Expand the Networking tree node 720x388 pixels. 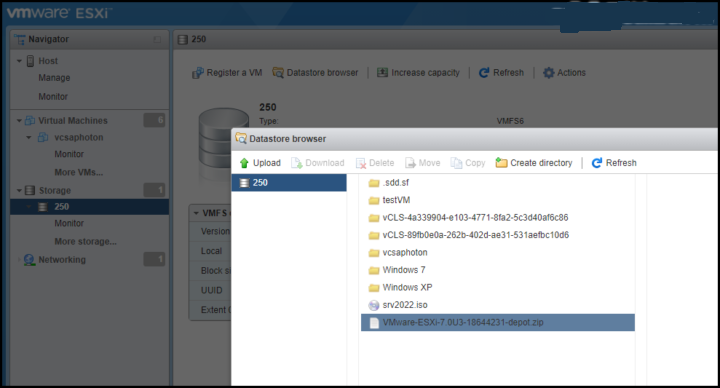click(x=19, y=260)
